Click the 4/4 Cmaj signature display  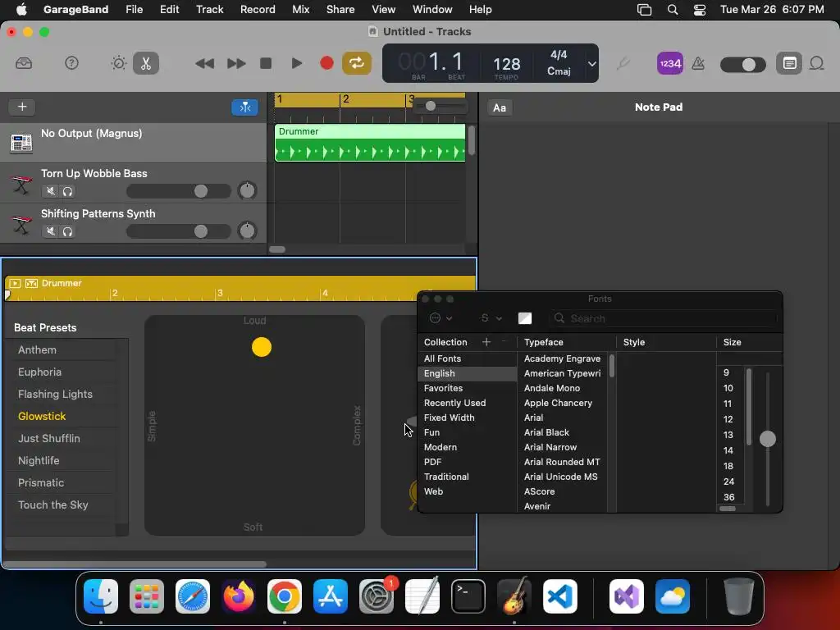coord(558,62)
